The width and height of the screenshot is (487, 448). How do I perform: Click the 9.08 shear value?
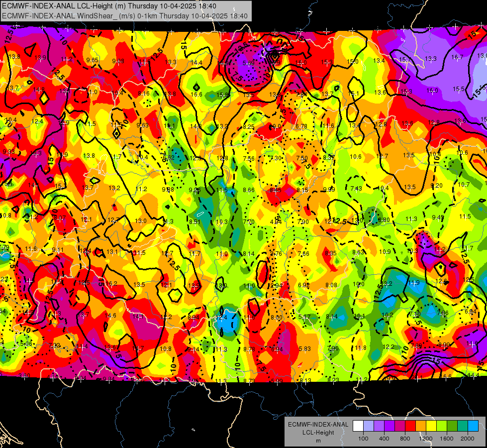click(118, 61)
